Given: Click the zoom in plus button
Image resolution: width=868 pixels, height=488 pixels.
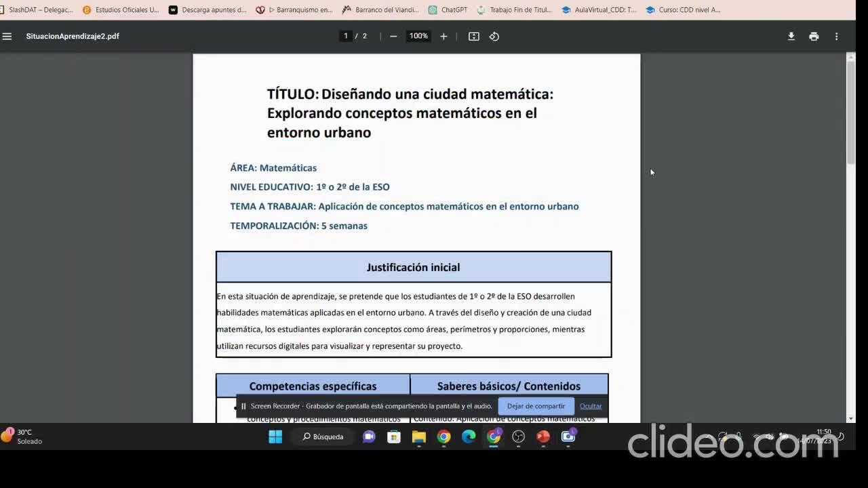Looking at the screenshot, I should (443, 37).
